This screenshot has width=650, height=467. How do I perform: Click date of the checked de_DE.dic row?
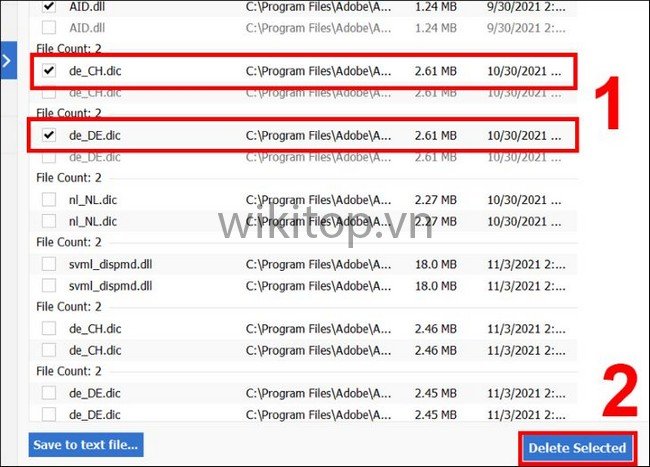click(530, 135)
